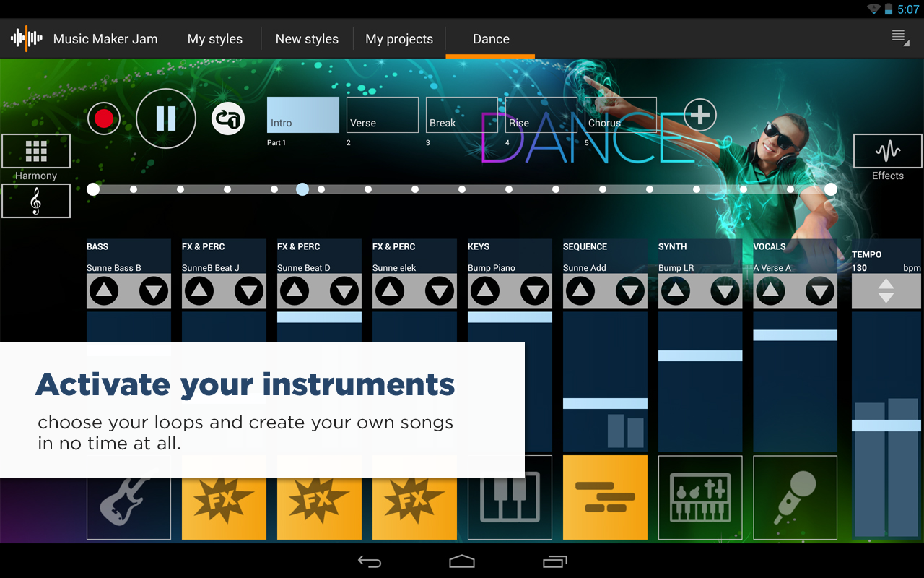
Task: Click the timeline start handle
Action: coord(93,189)
